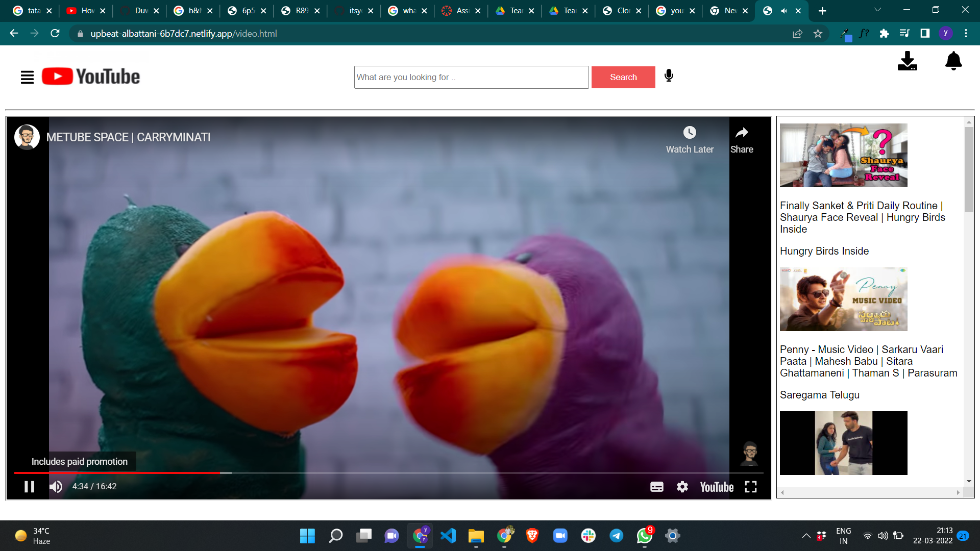Click the YouTube branding logo in the player
Image resolution: width=980 pixels, height=551 pixels.
pyautogui.click(x=716, y=487)
